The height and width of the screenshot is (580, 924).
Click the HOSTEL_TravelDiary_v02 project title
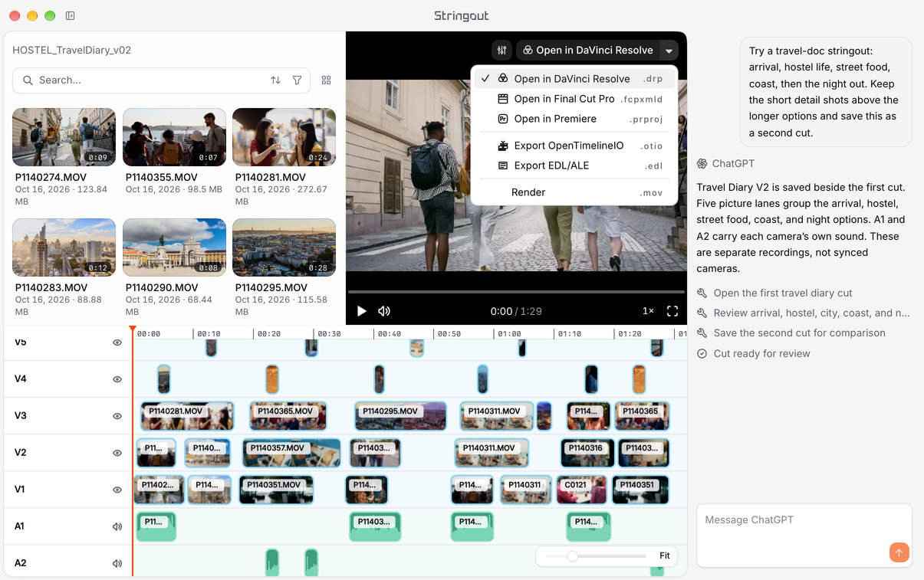tap(72, 50)
